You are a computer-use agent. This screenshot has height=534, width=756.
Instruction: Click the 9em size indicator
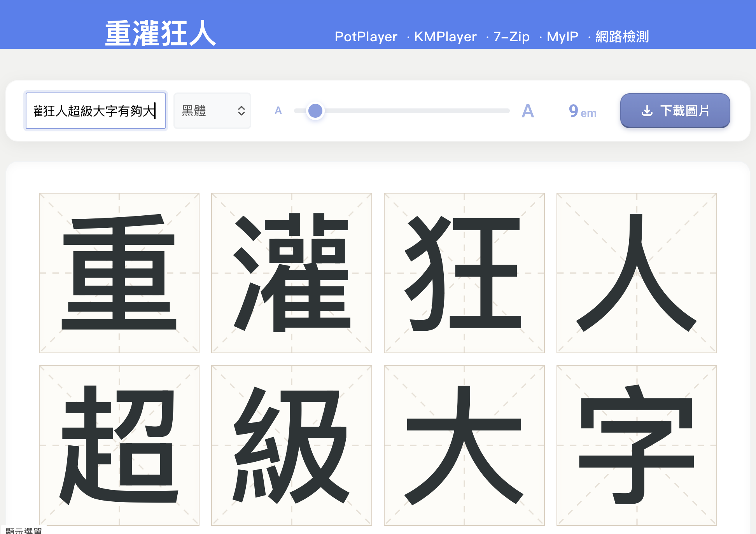click(582, 111)
